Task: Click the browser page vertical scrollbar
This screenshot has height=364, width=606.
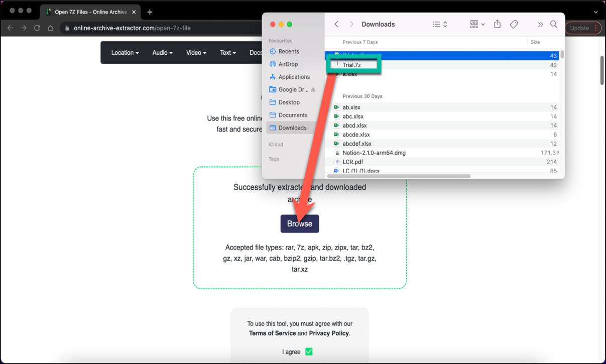Action: pyautogui.click(x=602, y=70)
